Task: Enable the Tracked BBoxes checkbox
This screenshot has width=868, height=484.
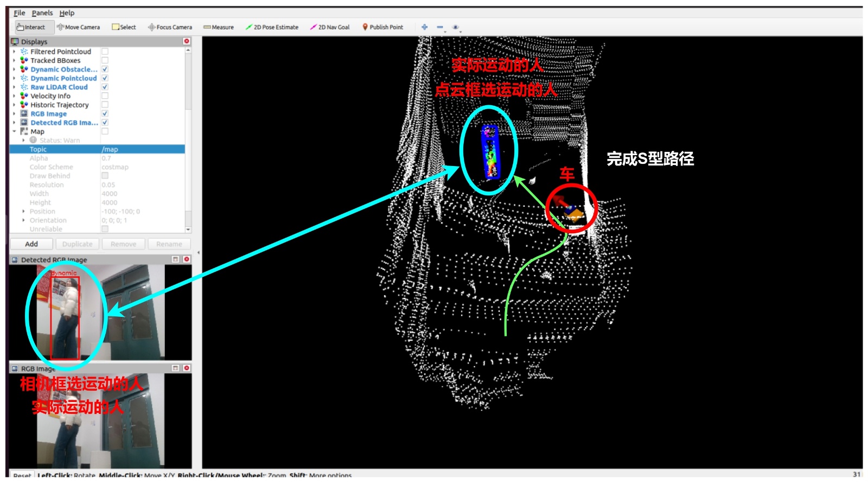Action: (x=105, y=60)
